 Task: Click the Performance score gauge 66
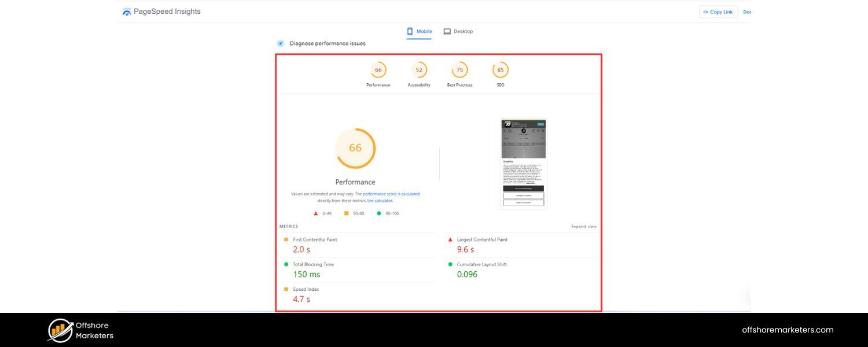coord(378,70)
